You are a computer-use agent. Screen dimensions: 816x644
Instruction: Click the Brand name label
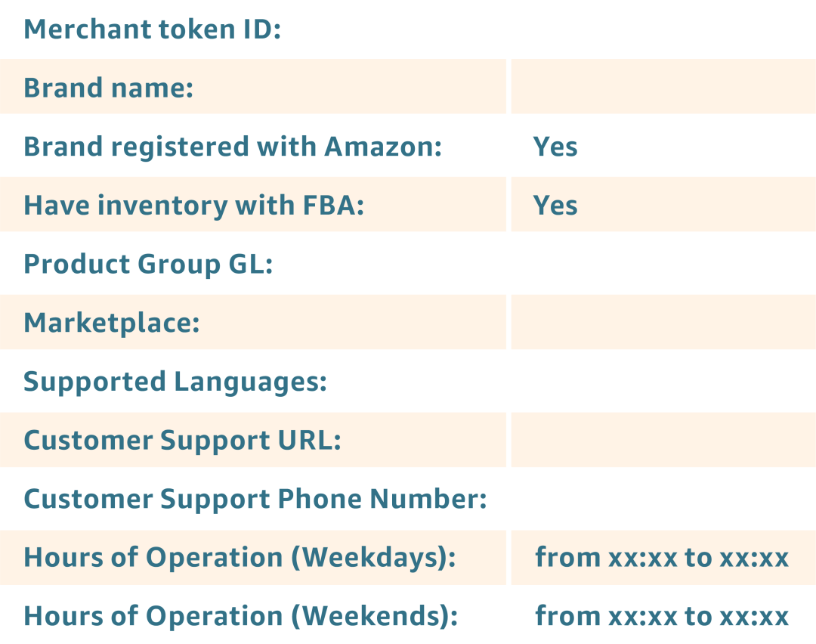[108, 88]
